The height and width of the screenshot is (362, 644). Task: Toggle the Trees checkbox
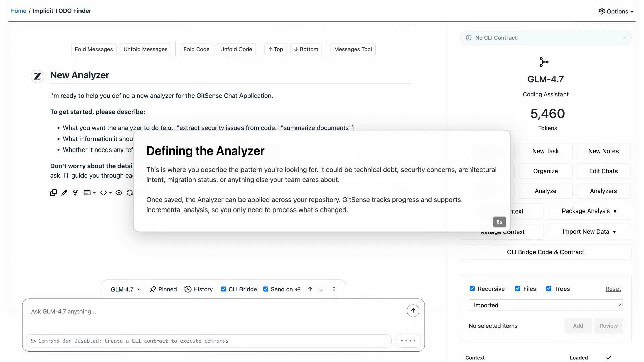pos(549,289)
